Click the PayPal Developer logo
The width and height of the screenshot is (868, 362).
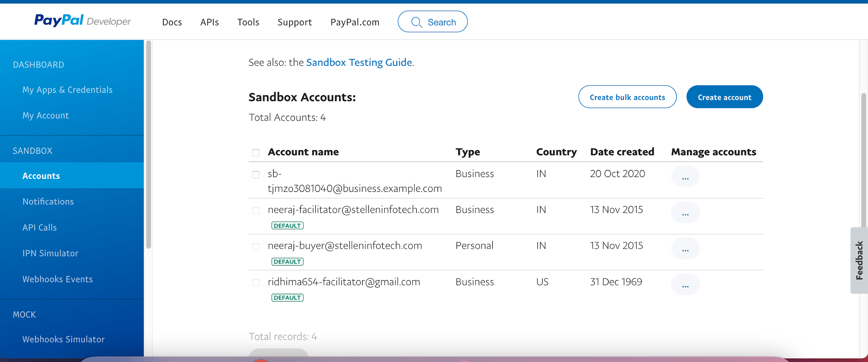82,21
